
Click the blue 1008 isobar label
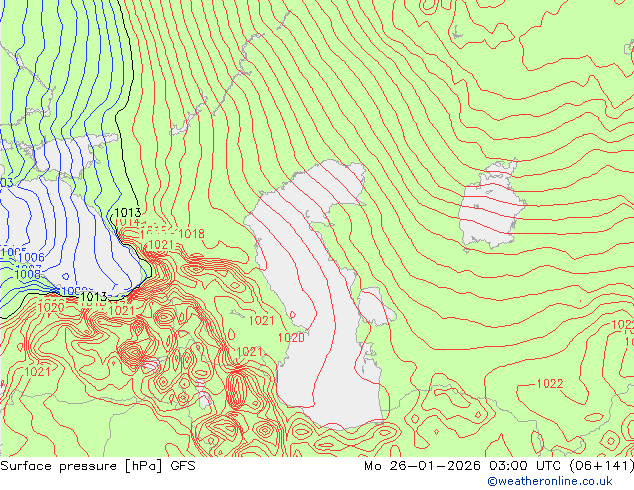pyautogui.click(x=27, y=274)
